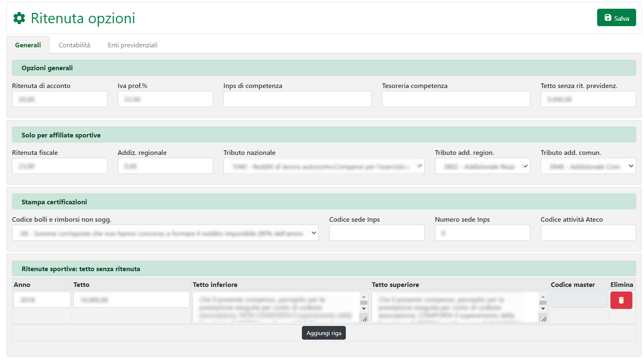Open the Tributo add. comun. dropdown
The width and height of the screenshot is (644, 360).
click(x=588, y=166)
